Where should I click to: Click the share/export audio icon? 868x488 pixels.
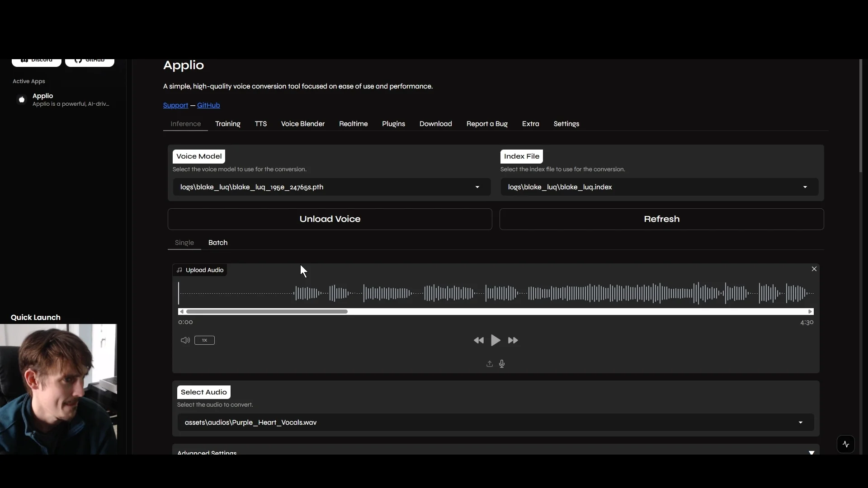click(489, 364)
